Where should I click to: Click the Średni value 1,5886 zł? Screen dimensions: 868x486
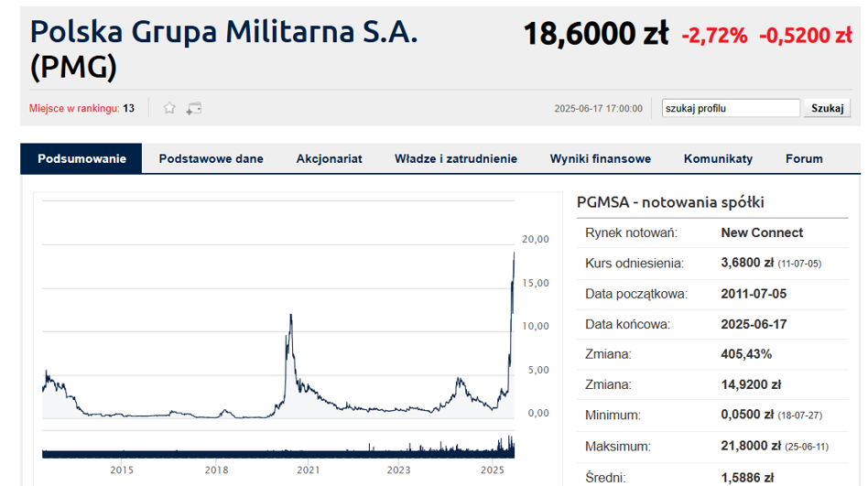(x=747, y=477)
